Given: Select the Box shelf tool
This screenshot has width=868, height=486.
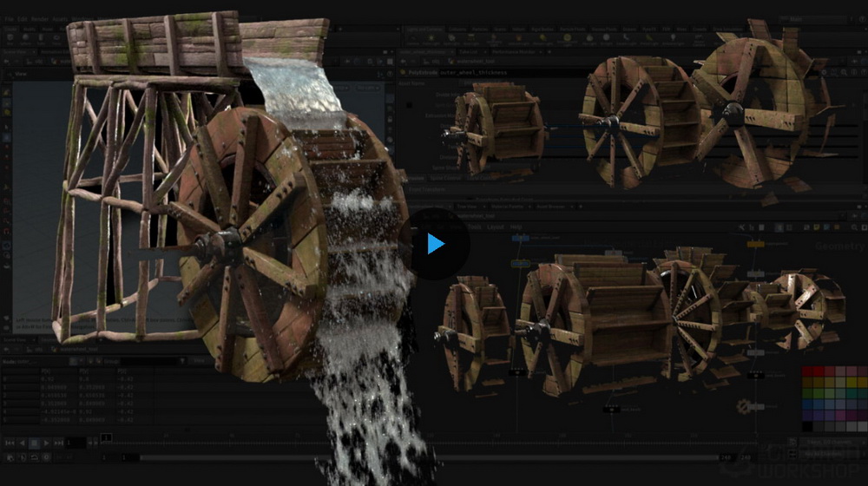Looking at the screenshot, I should click(x=10, y=40).
